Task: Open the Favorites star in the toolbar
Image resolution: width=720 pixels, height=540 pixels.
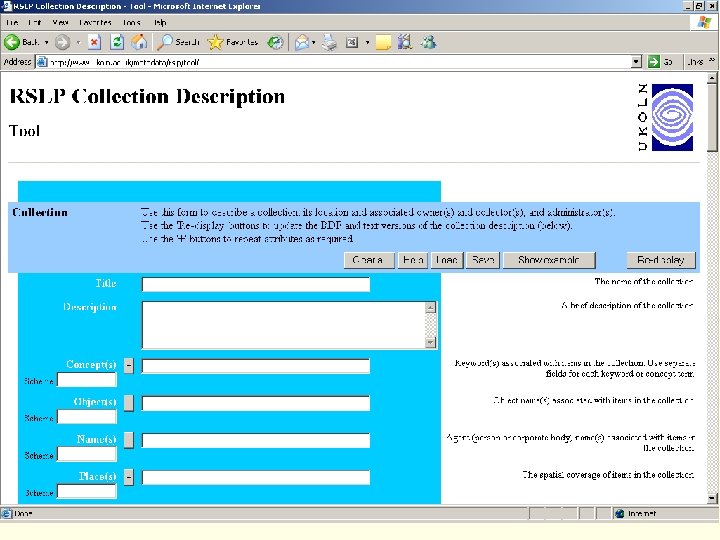Action: pyautogui.click(x=232, y=42)
